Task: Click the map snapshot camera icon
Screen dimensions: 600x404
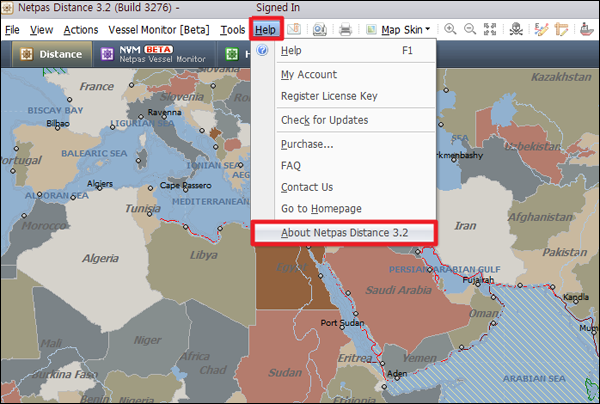Action: (320, 29)
